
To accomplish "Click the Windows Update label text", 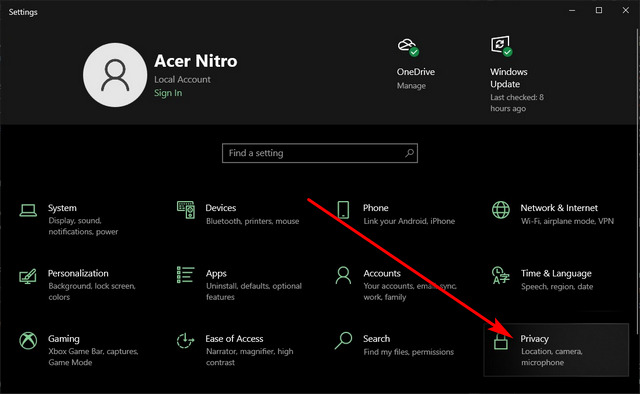I will [x=509, y=78].
